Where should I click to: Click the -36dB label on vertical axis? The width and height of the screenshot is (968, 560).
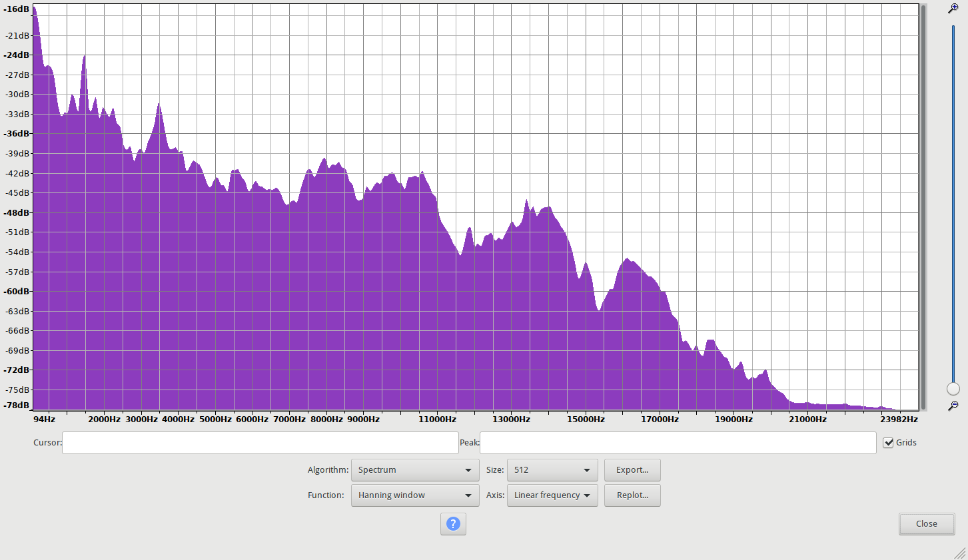pyautogui.click(x=17, y=134)
